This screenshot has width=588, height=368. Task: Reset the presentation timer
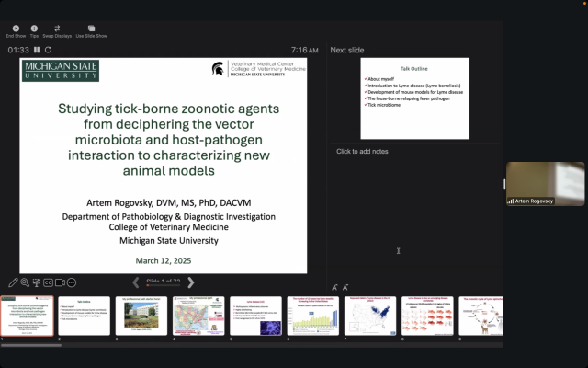pos(48,50)
